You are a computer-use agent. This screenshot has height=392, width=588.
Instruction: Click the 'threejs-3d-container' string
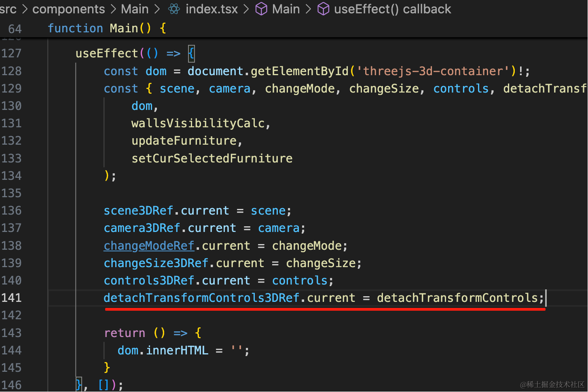click(x=433, y=71)
